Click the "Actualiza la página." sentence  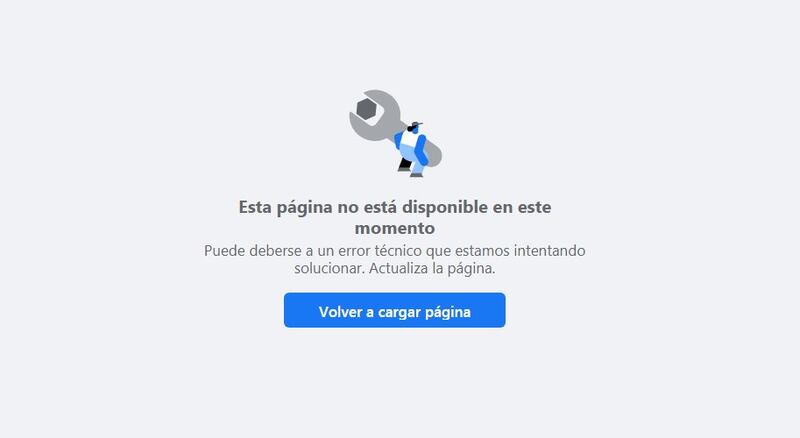(x=432, y=268)
